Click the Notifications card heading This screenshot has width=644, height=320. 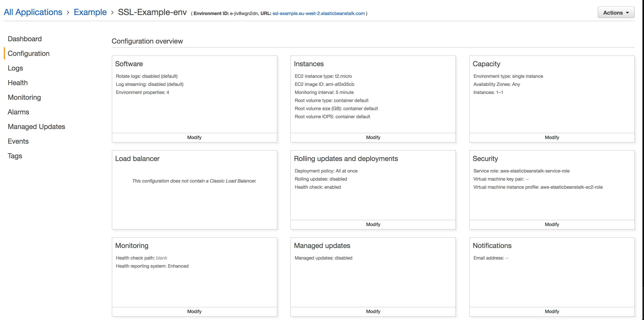[492, 246]
